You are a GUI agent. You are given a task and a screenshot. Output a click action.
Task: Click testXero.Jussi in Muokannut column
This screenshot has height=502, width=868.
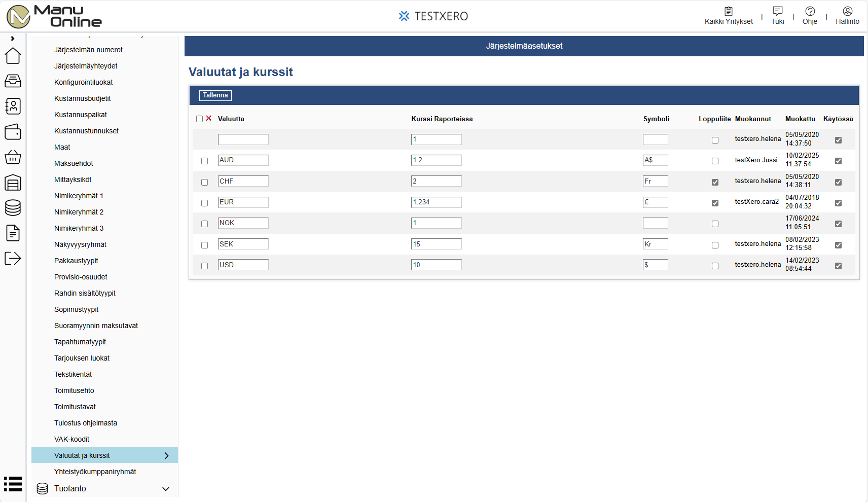point(756,160)
